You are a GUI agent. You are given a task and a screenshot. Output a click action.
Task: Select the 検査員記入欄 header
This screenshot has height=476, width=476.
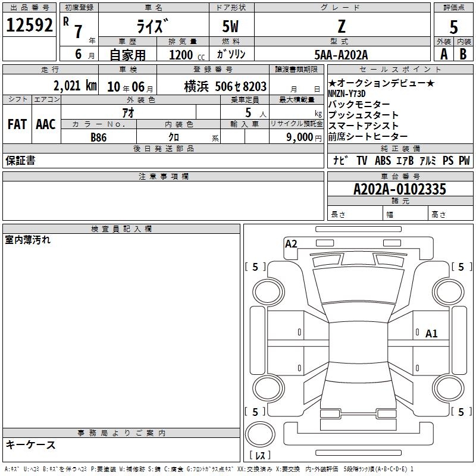point(121,229)
